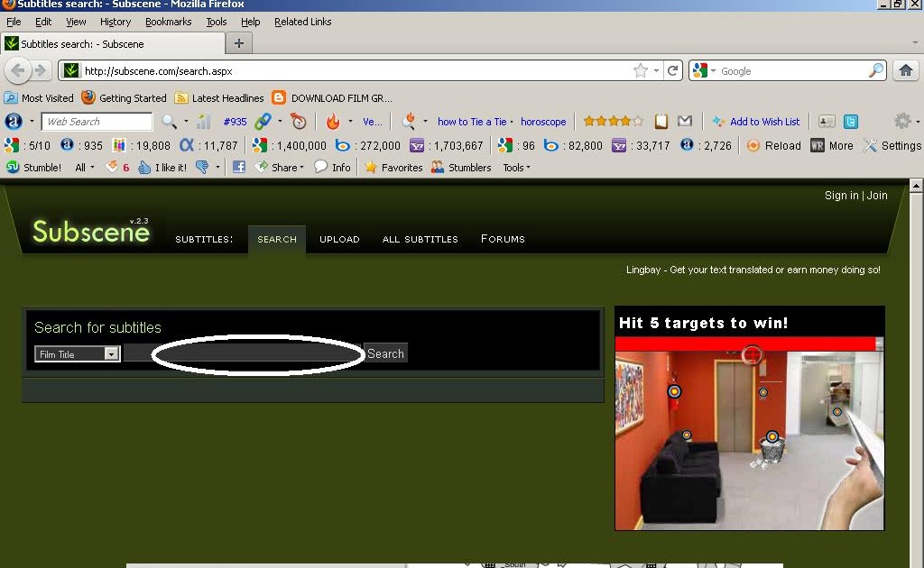Screen dimensions: 924x568
Task: Open the Google search engine selector dropdown
Action: 713,70
